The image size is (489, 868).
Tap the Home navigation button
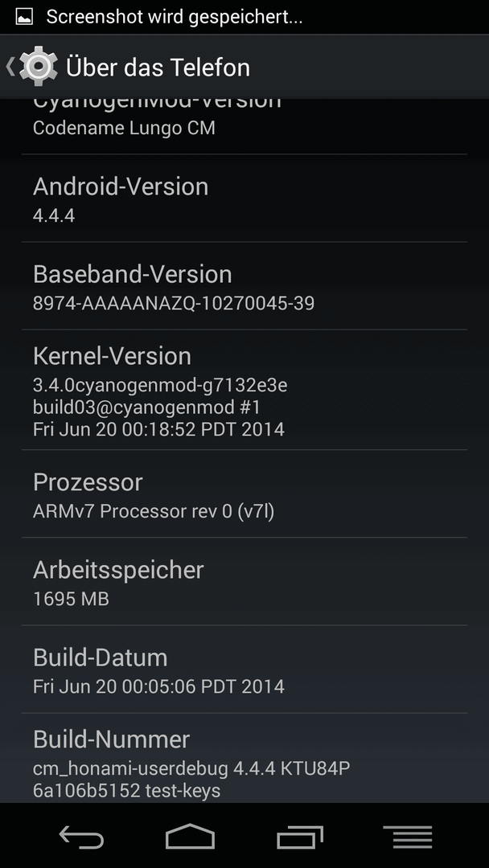point(190,837)
